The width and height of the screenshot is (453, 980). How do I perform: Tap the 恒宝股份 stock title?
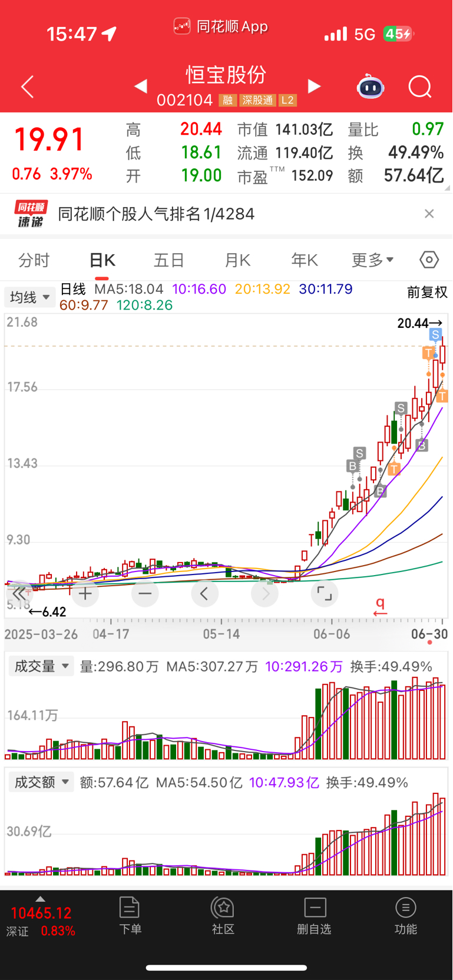tap(226, 75)
